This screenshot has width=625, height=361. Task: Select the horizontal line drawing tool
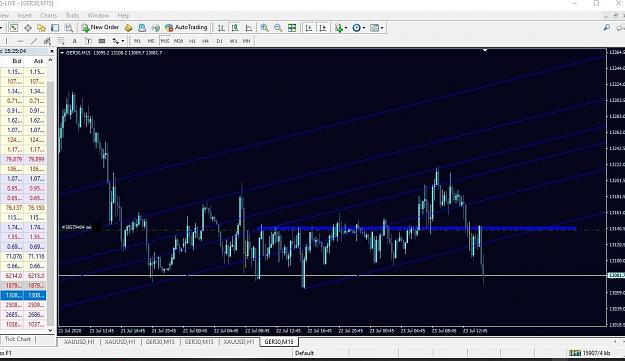[20, 41]
